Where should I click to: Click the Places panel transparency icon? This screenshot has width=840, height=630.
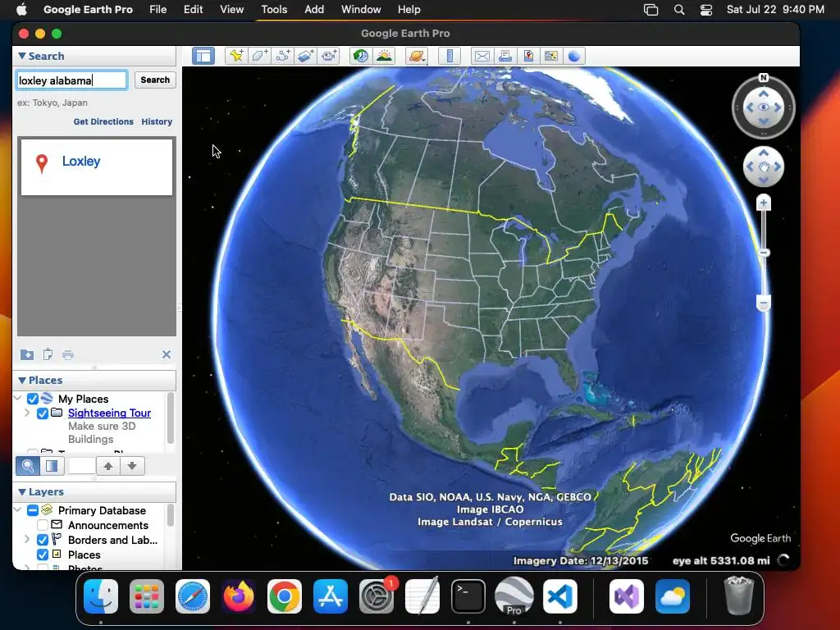click(52, 466)
